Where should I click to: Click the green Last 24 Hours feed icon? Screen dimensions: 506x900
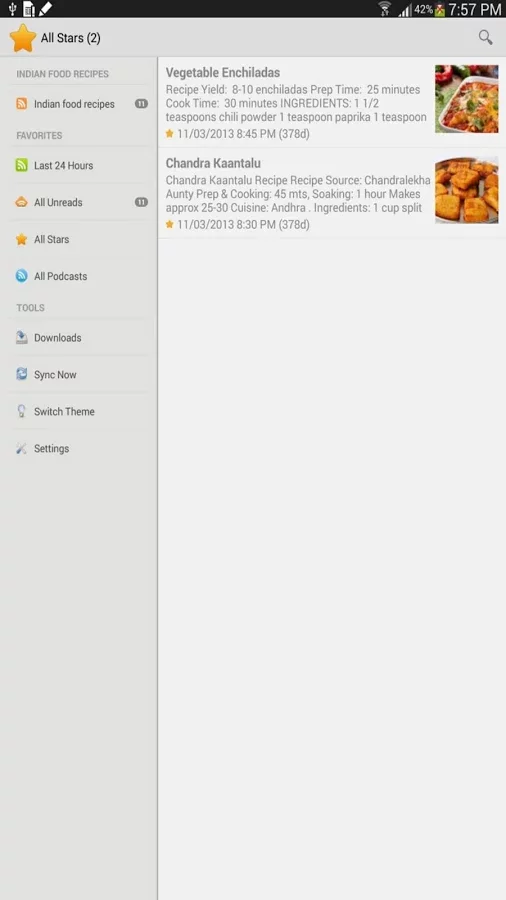[x=21, y=165]
